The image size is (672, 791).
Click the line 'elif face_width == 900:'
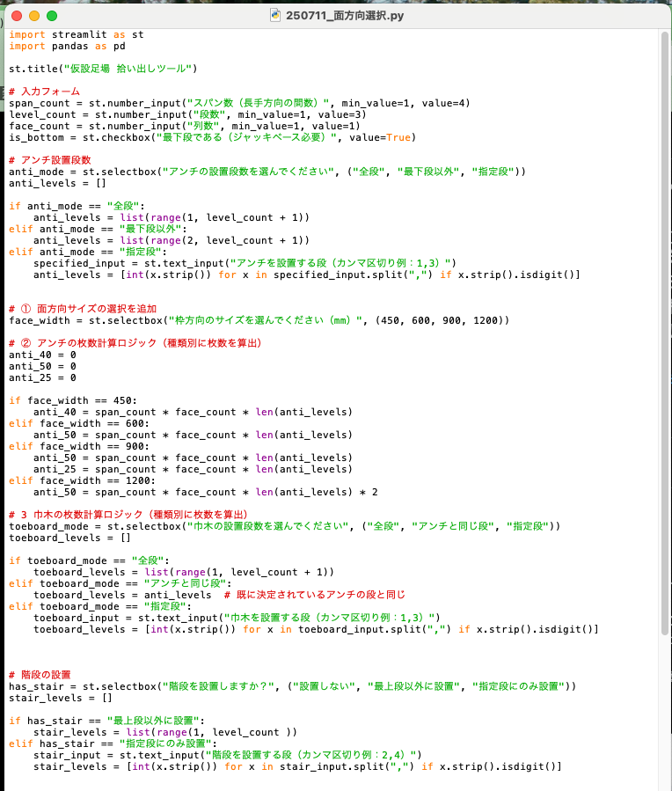79,446
